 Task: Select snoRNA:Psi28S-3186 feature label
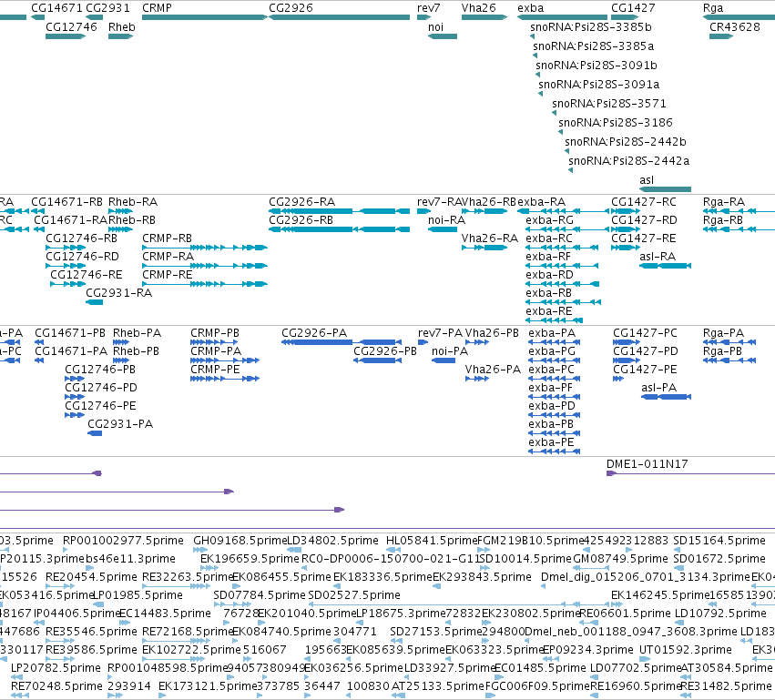(x=616, y=123)
